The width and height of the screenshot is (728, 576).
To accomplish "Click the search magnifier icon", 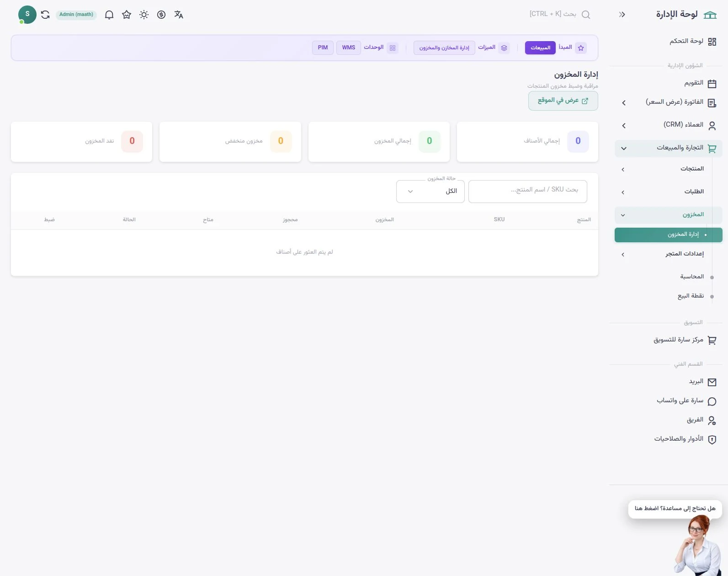I will (586, 15).
